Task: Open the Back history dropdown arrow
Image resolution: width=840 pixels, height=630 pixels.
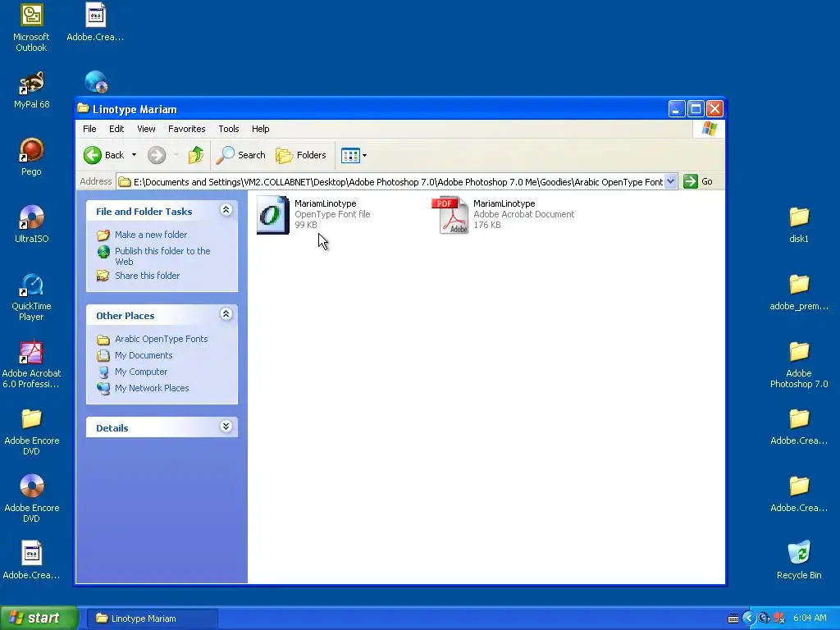Action: point(134,155)
